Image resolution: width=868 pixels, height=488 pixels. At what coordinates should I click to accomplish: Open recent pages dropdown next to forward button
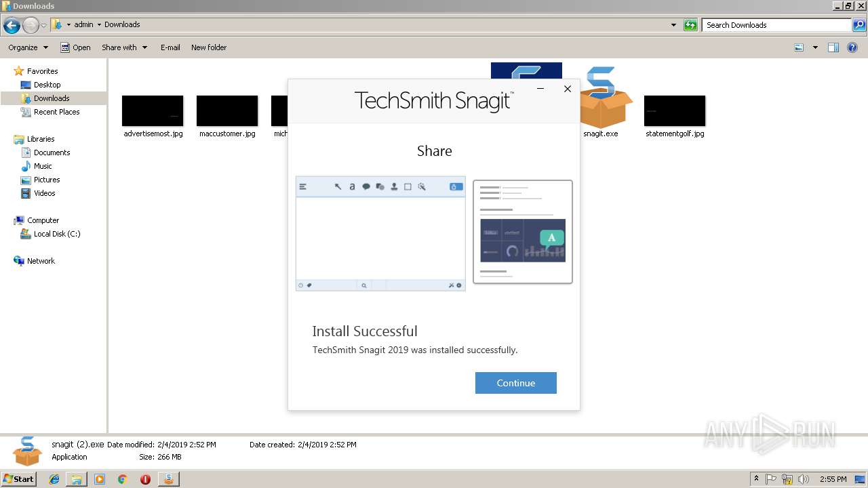[44, 26]
